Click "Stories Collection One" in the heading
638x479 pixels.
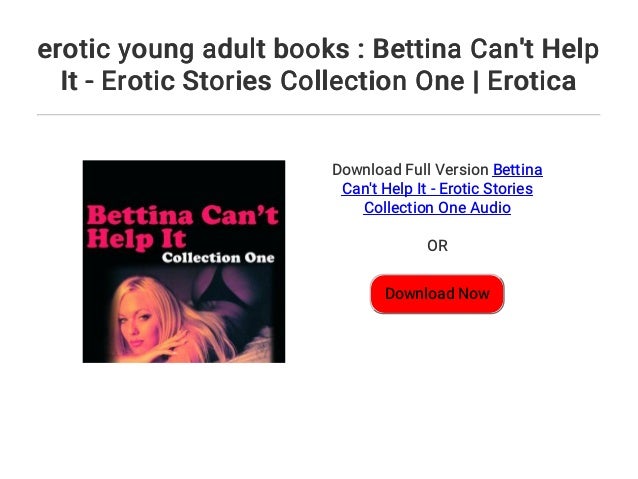tap(323, 81)
